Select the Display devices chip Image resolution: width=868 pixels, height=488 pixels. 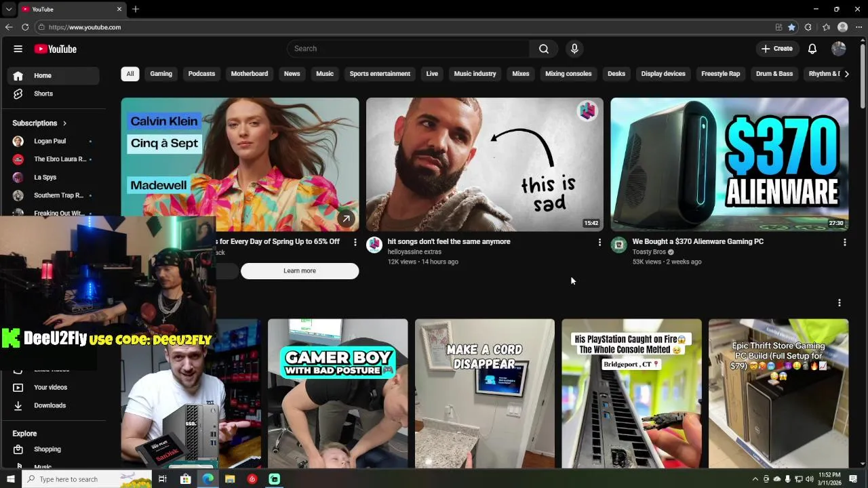coord(663,74)
